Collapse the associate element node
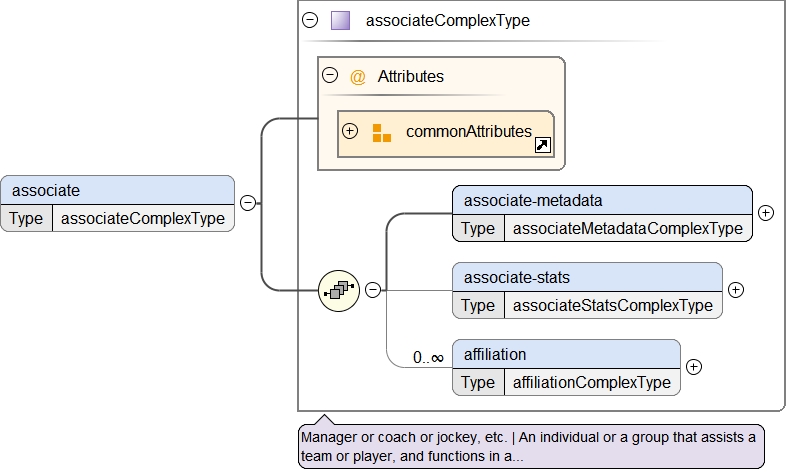The width and height of the screenshot is (787, 472). [247, 203]
